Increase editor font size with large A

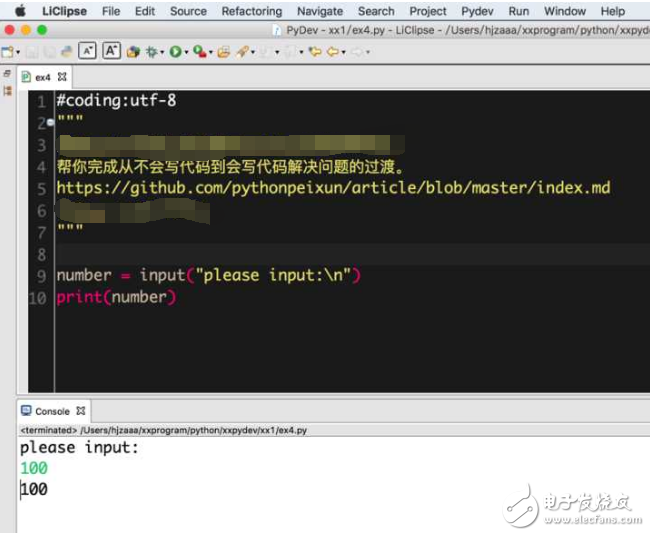pos(111,52)
